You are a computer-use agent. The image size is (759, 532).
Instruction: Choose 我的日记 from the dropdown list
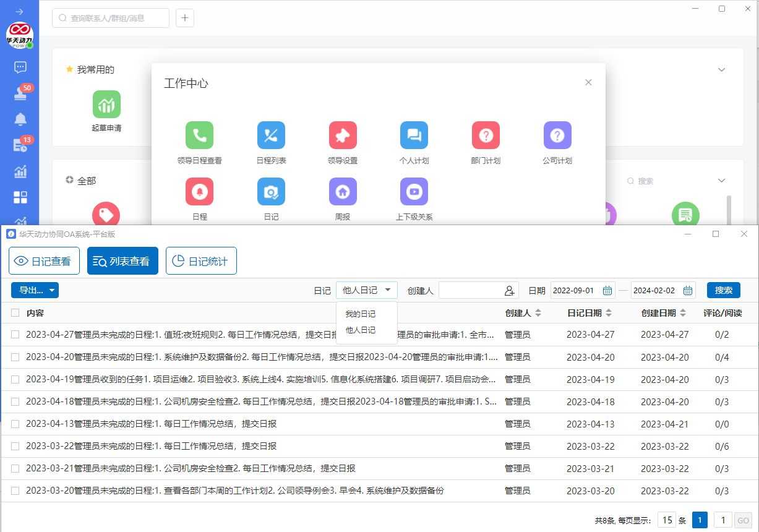click(x=361, y=314)
